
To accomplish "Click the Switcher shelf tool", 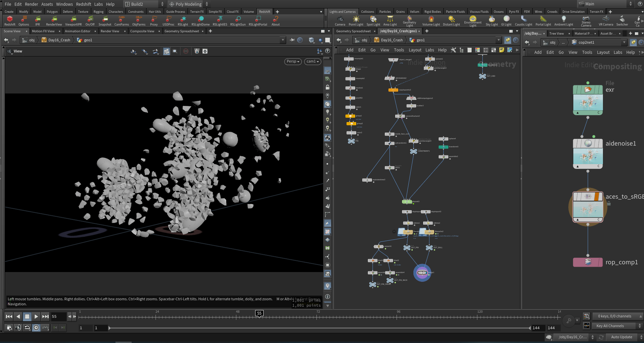I will coord(622,21).
